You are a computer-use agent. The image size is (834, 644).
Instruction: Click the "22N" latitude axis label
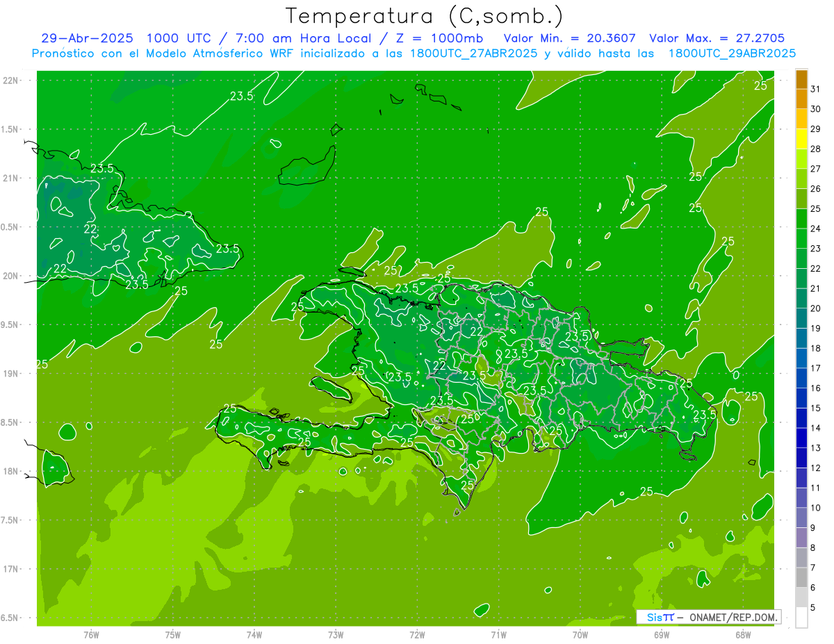[11, 81]
